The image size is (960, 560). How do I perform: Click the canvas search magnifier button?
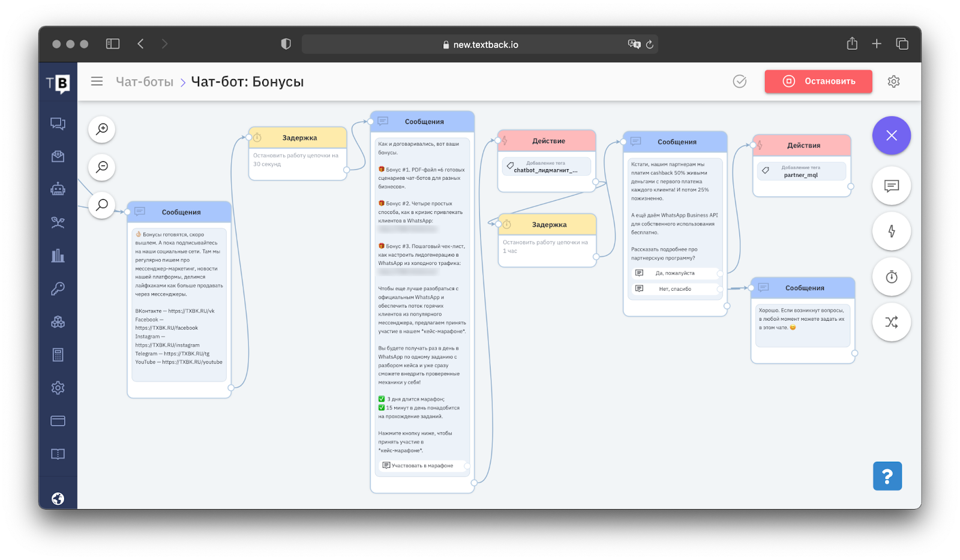pos(102,205)
